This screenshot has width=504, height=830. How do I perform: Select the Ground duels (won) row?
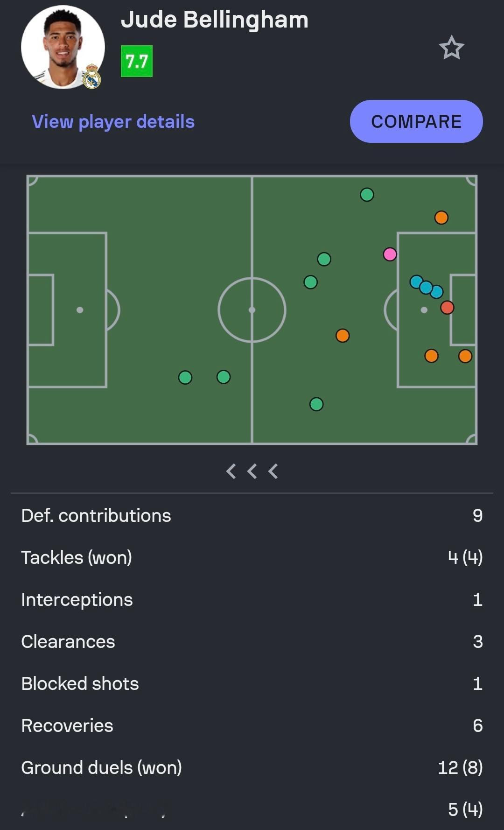click(x=252, y=767)
